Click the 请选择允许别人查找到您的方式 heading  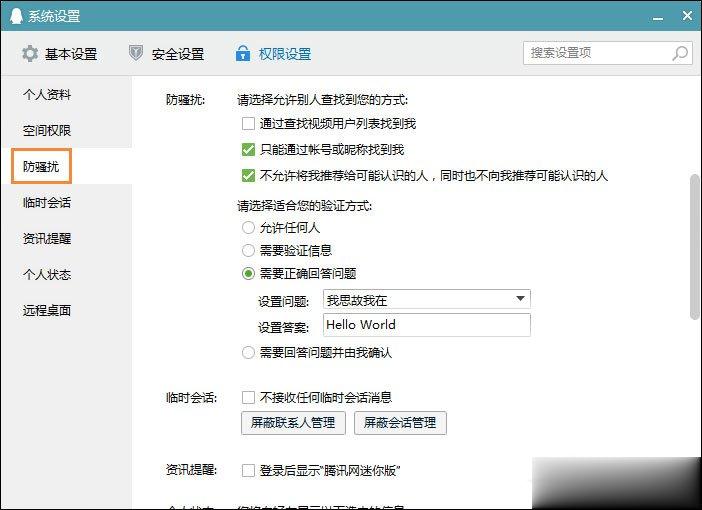[322, 99]
